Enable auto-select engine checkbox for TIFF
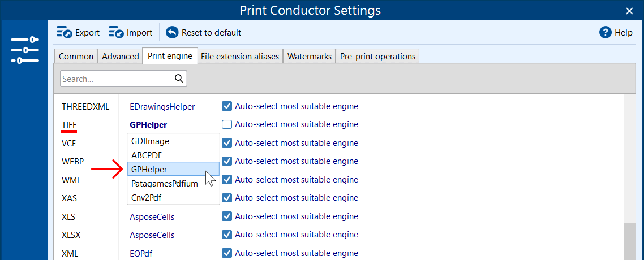 [x=227, y=124]
